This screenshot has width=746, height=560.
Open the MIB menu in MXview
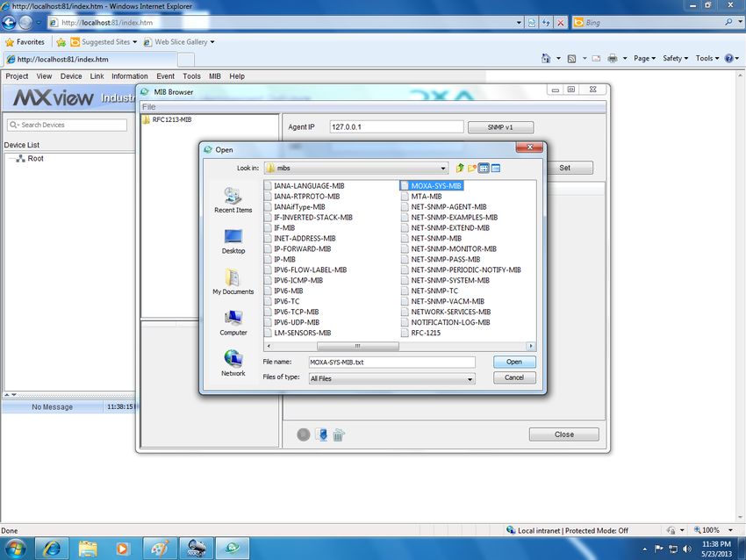[215, 76]
